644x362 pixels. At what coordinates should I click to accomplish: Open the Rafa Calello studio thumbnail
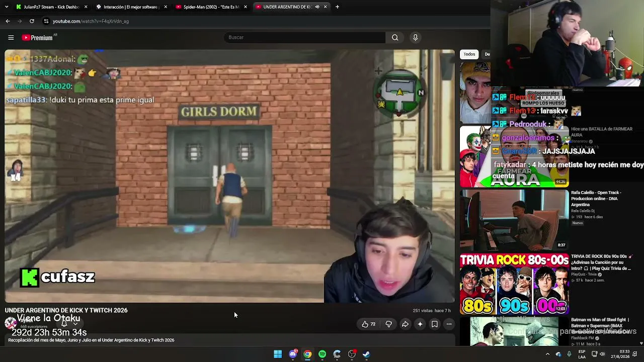(x=514, y=220)
